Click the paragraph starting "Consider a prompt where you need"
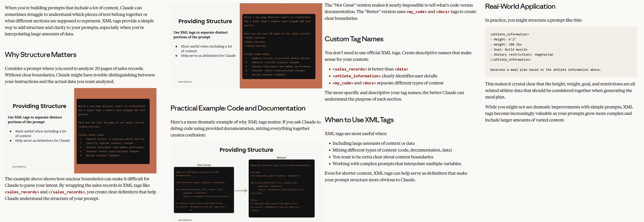644x222 pixels. [80, 75]
